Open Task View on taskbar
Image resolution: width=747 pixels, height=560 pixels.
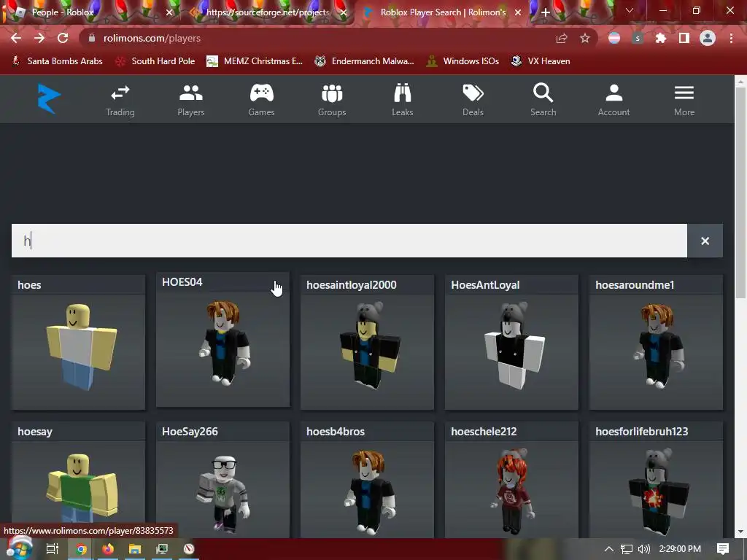click(53, 549)
